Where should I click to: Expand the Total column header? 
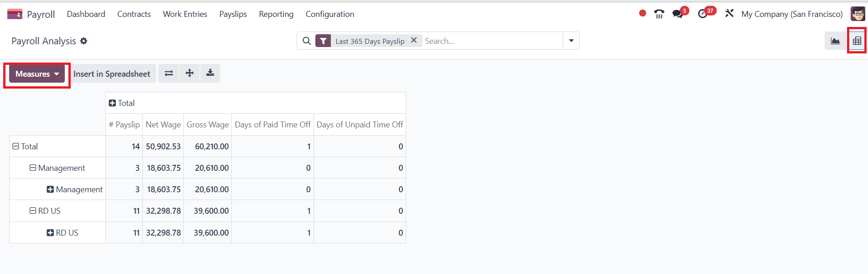click(112, 103)
